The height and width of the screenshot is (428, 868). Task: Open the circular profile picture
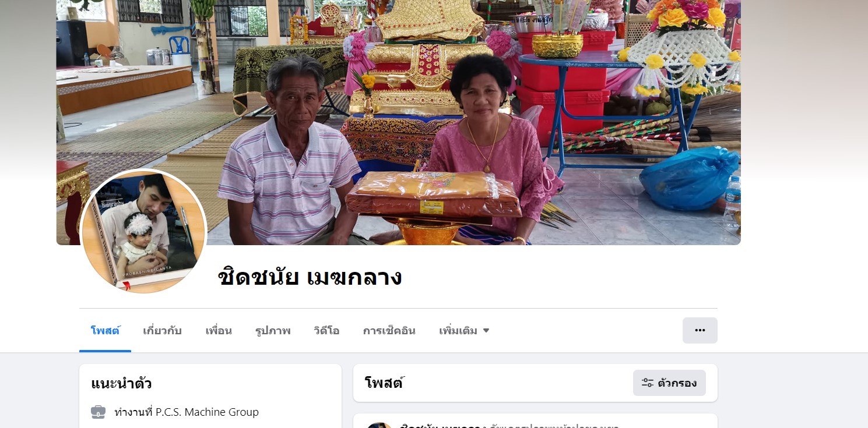coord(143,231)
